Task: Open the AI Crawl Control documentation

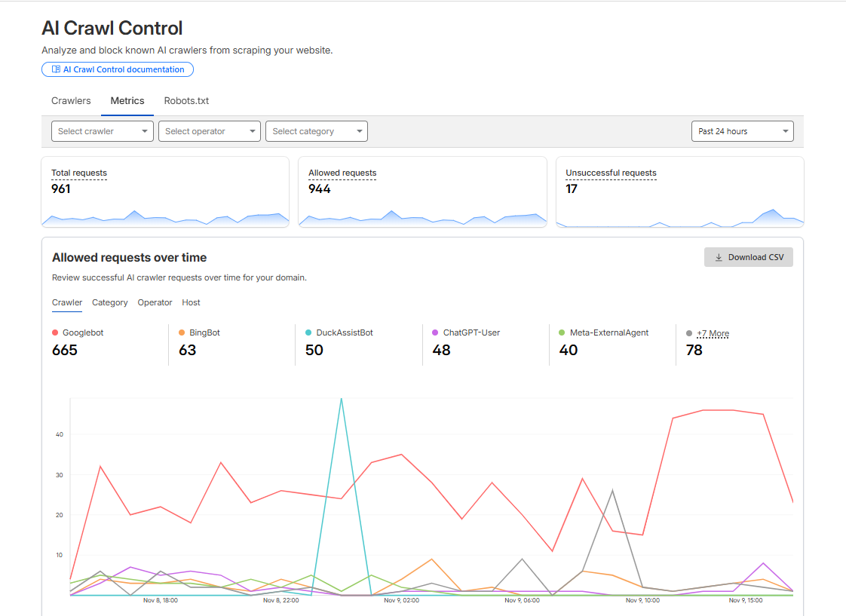Action: [x=117, y=69]
